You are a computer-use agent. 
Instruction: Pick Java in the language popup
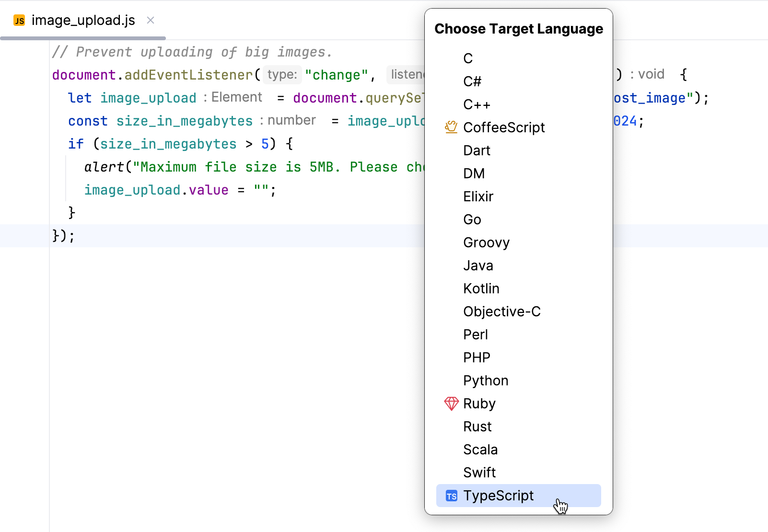[x=518, y=266]
